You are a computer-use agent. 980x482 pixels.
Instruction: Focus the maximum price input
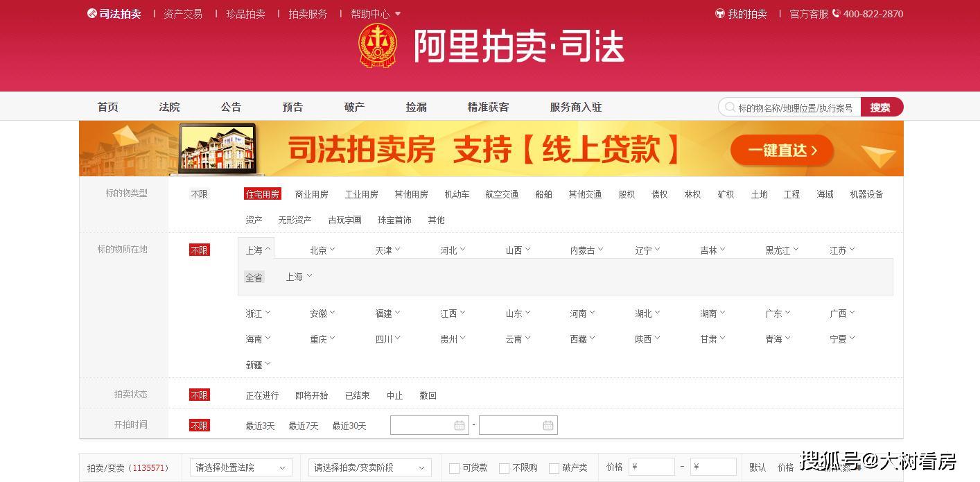pos(713,467)
